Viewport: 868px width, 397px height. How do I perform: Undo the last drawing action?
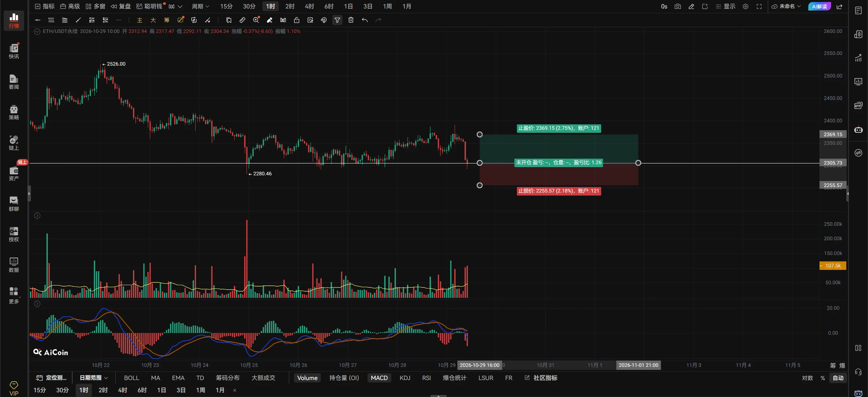[364, 20]
